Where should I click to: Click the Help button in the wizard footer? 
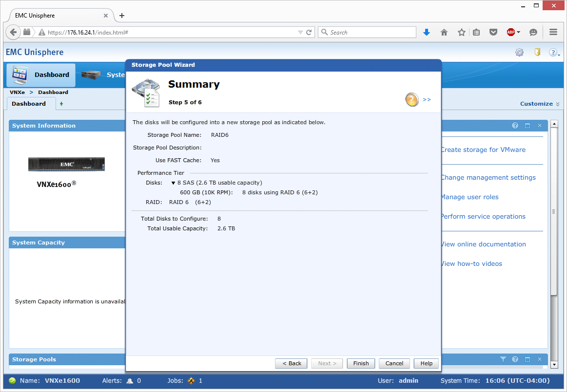pos(426,363)
